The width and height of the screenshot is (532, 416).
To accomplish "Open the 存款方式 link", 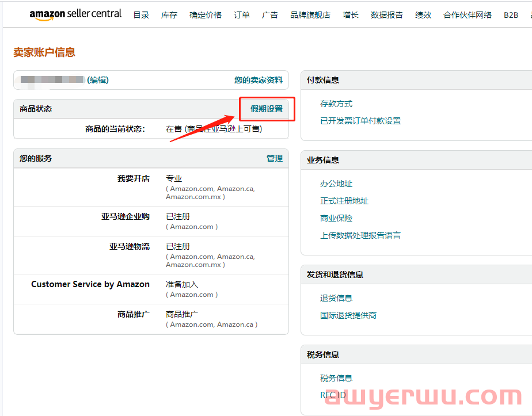I will pos(336,104).
